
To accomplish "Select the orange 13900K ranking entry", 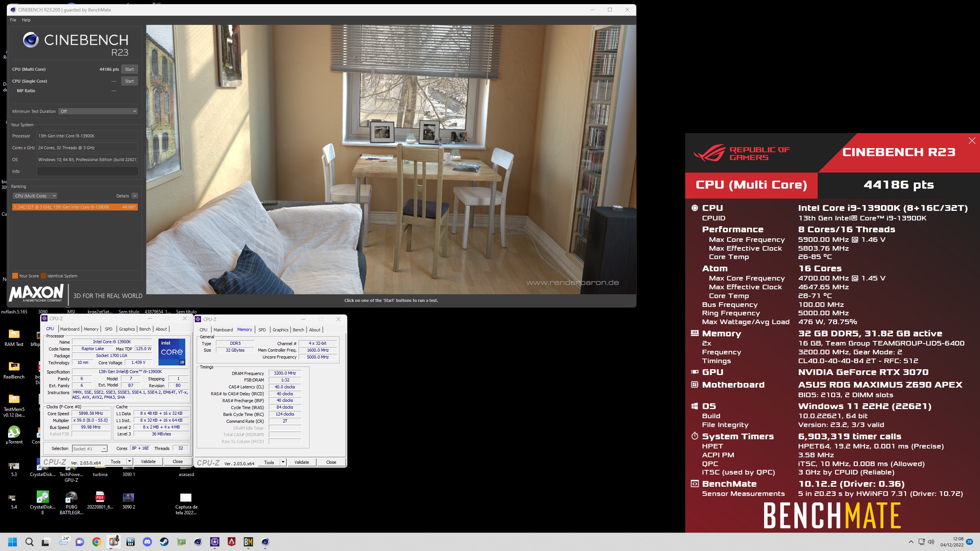I will [x=75, y=207].
